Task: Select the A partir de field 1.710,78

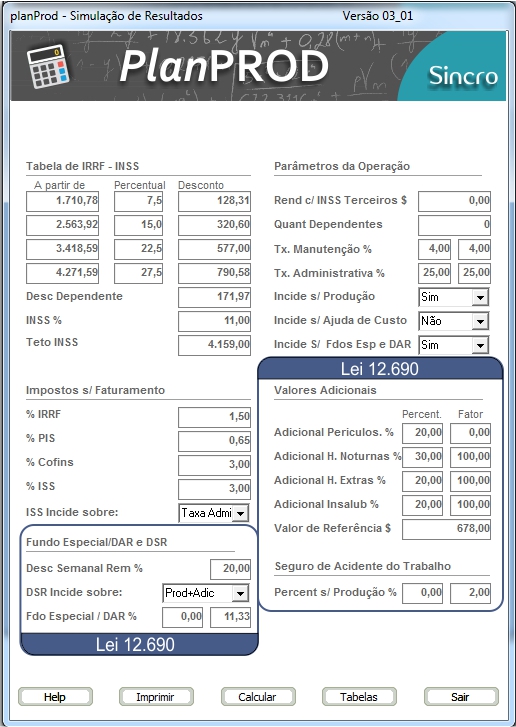Action: (x=63, y=201)
